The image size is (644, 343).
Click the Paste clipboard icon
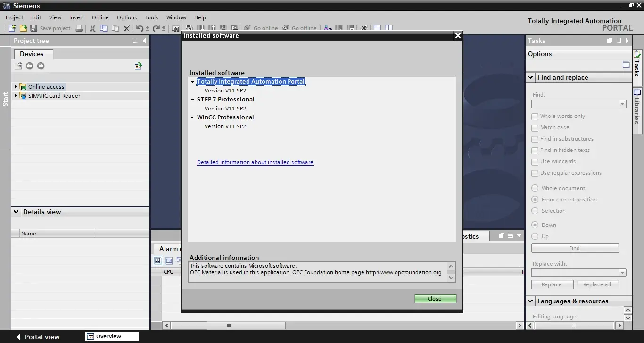pyautogui.click(x=115, y=28)
